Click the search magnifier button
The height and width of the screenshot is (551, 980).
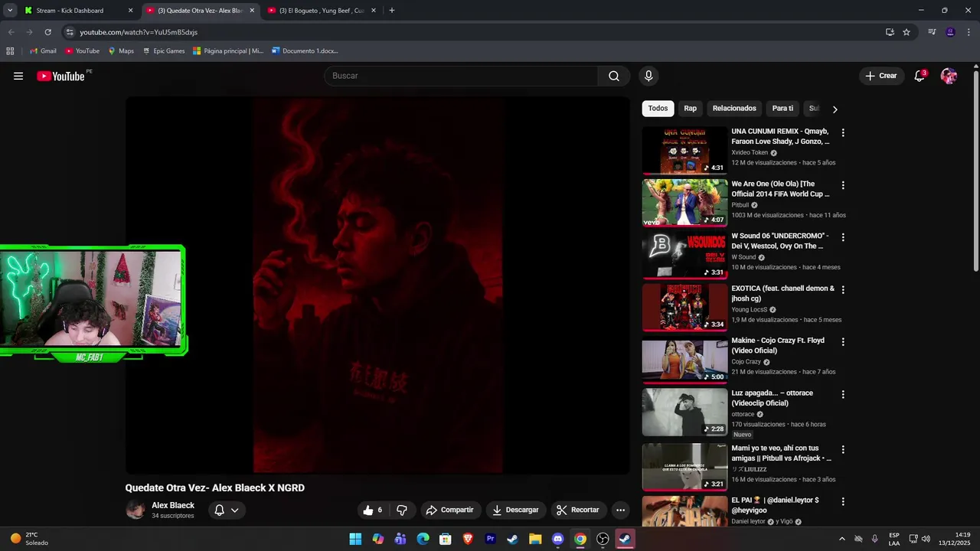pyautogui.click(x=614, y=76)
